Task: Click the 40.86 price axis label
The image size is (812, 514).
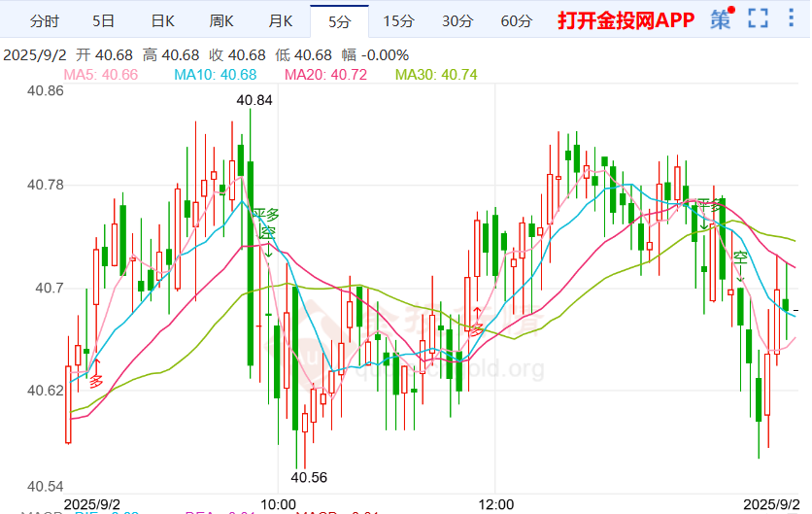Action: pos(46,91)
